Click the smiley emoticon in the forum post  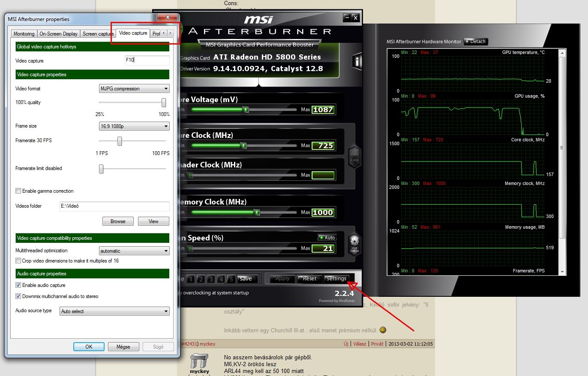(x=383, y=330)
